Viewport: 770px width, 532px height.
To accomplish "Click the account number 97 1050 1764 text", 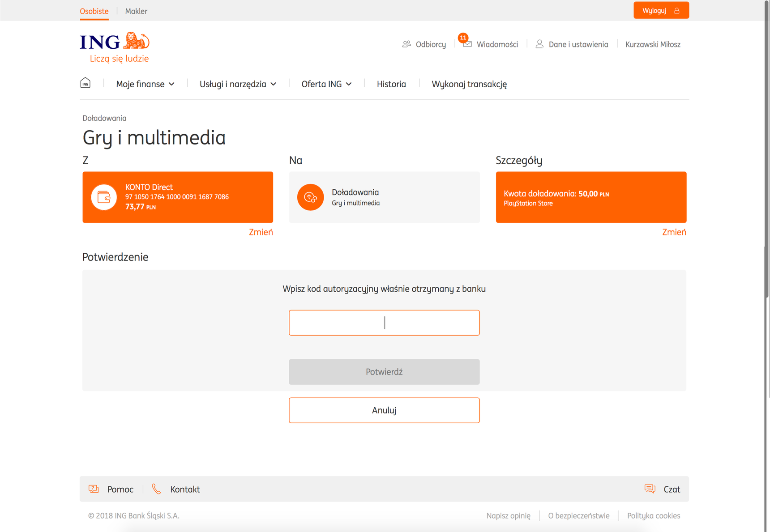I will pos(177,197).
